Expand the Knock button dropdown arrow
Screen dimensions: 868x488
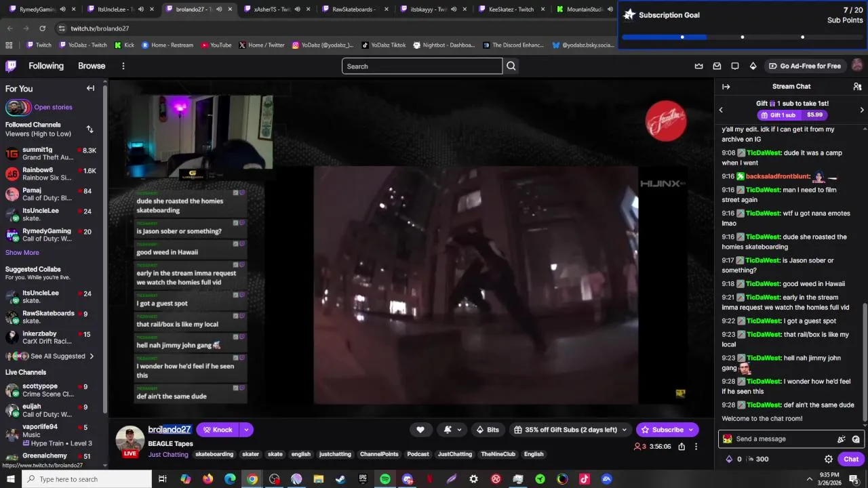[246, 430]
